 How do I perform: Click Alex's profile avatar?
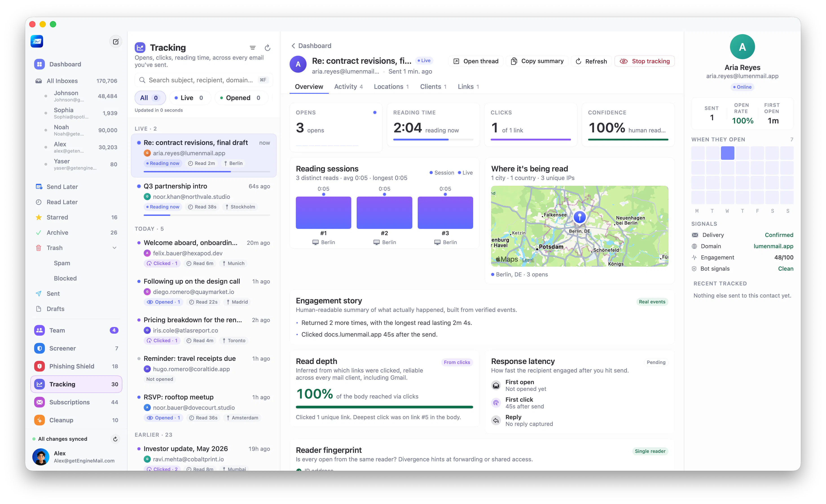click(x=41, y=457)
